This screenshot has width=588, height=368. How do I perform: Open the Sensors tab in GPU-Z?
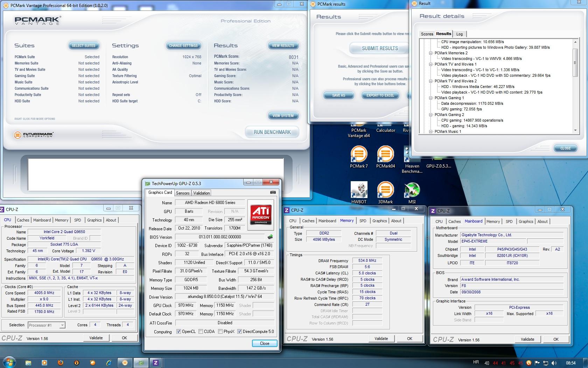183,193
